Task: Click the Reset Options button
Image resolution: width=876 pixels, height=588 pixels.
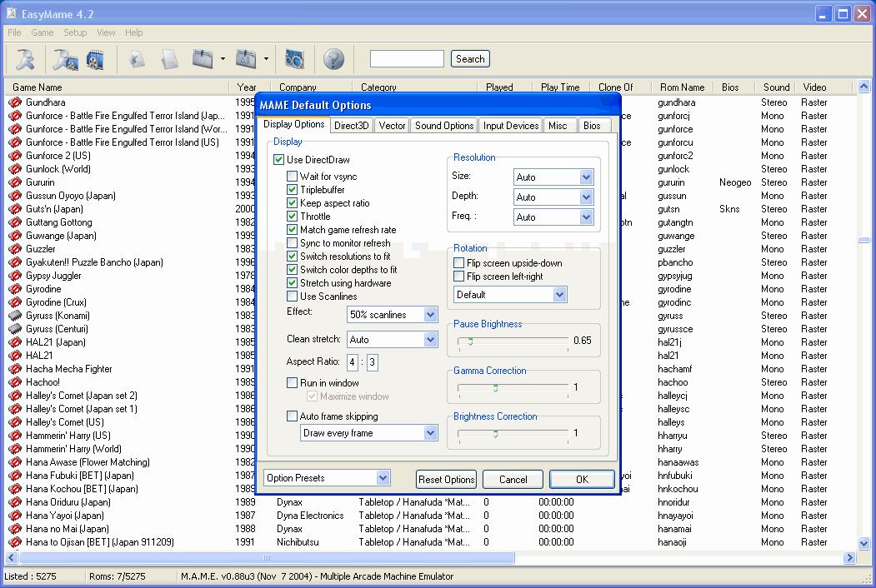Action: (x=447, y=479)
